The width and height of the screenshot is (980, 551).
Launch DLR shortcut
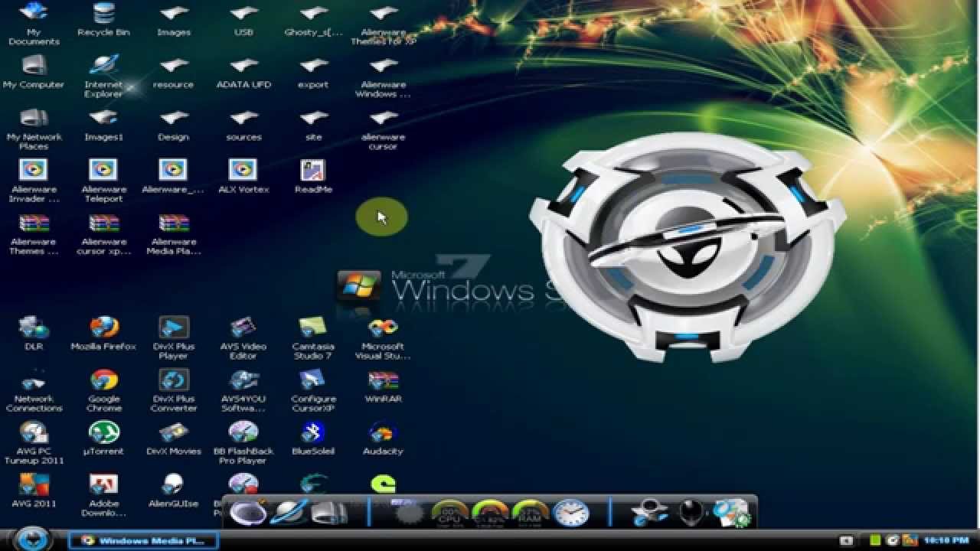click(33, 334)
